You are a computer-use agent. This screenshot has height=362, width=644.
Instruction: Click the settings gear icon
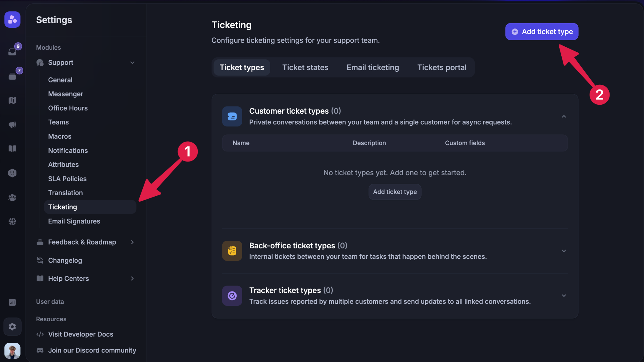12,326
